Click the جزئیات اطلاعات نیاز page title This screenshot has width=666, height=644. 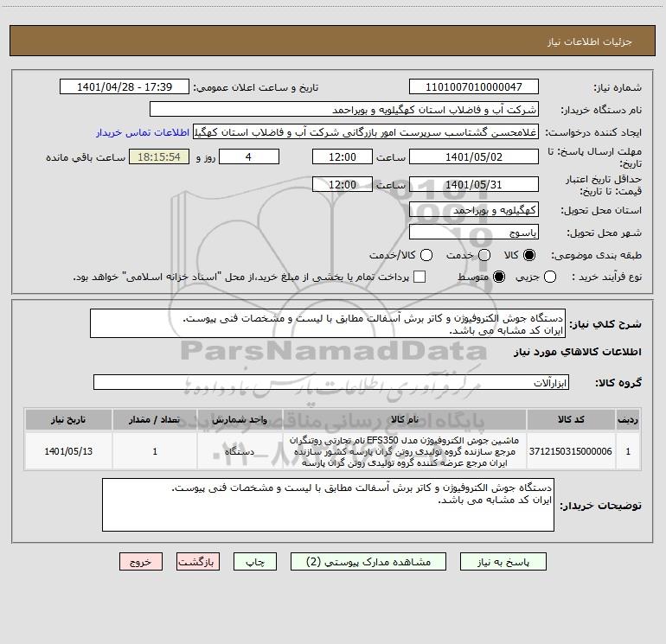pos(590,41)
